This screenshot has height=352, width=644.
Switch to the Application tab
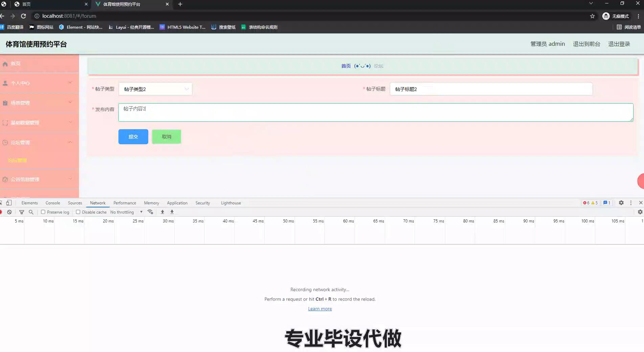point(177,203)
